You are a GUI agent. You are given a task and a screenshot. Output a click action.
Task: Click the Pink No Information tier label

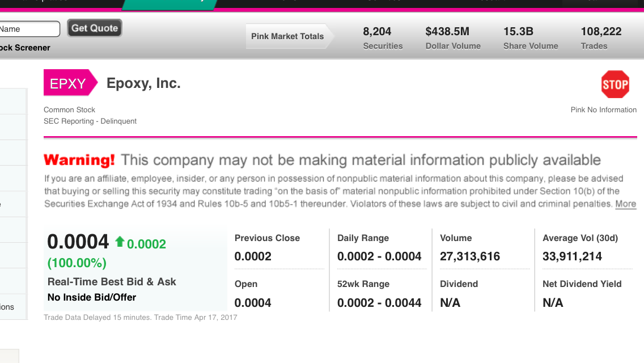tap(603, 110)
